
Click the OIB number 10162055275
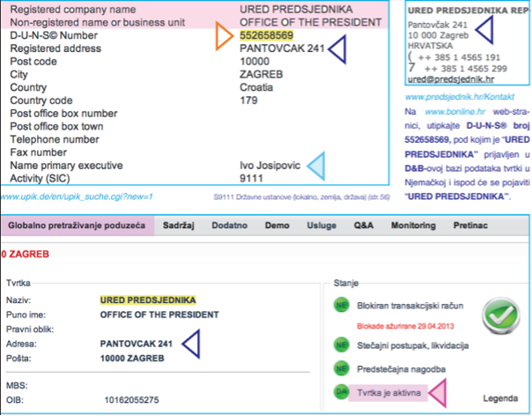coord(131,400)
